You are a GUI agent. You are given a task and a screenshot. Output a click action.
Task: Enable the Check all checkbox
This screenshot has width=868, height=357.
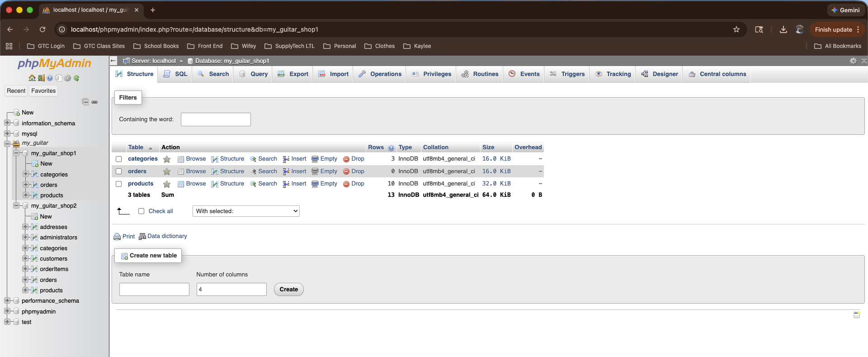coord(141,211)
